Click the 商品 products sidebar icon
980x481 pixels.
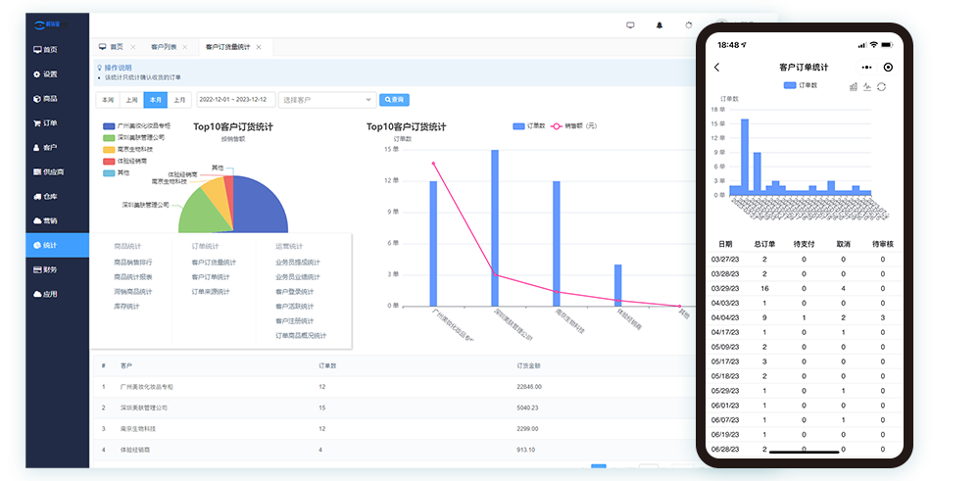[37, 98]
